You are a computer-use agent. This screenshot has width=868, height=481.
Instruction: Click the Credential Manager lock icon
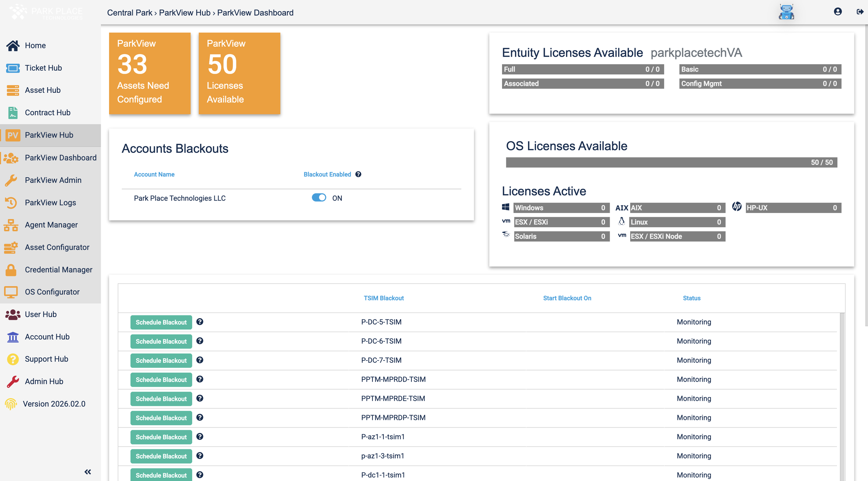[11, 270]
